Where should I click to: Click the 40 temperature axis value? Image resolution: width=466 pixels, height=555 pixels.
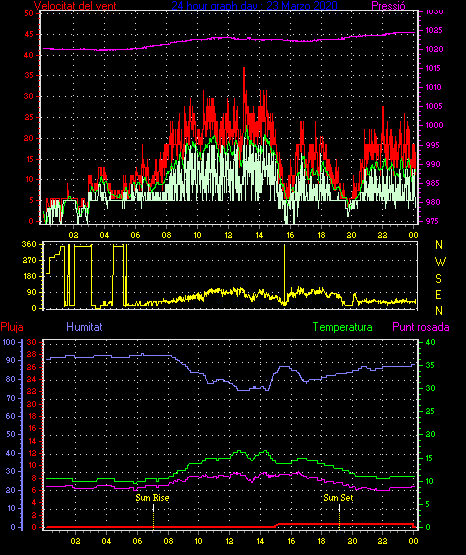(430, 342)
